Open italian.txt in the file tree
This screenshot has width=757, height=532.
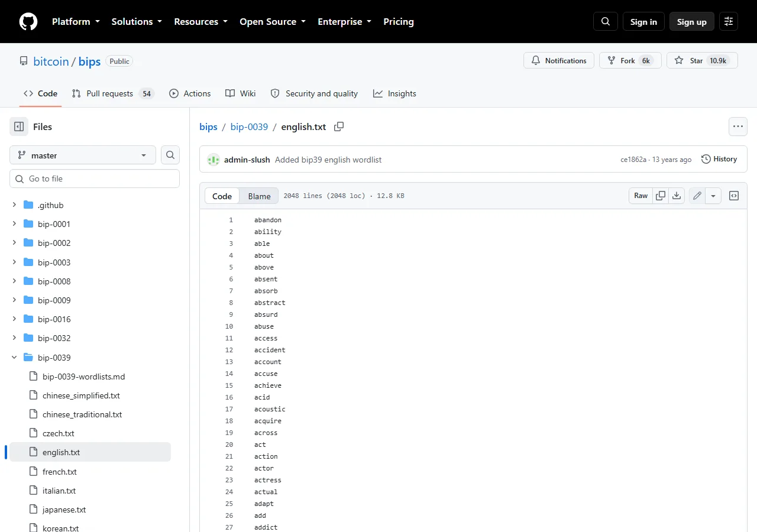tap(59, 491)
